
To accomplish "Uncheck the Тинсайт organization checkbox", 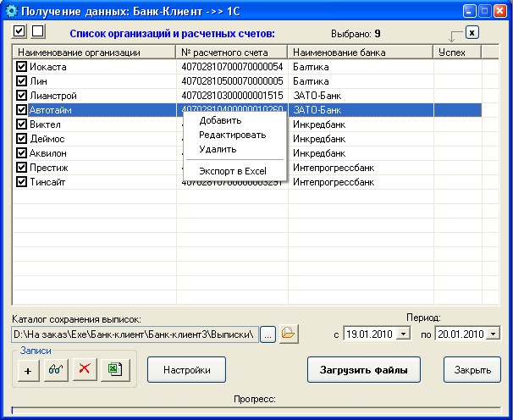I will tap(21, 182).
